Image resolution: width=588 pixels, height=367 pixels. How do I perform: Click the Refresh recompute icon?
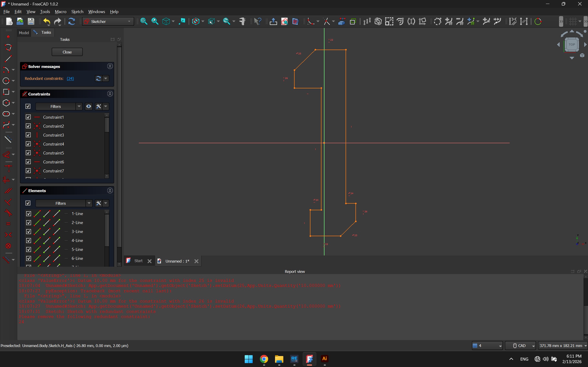(71, 21)
